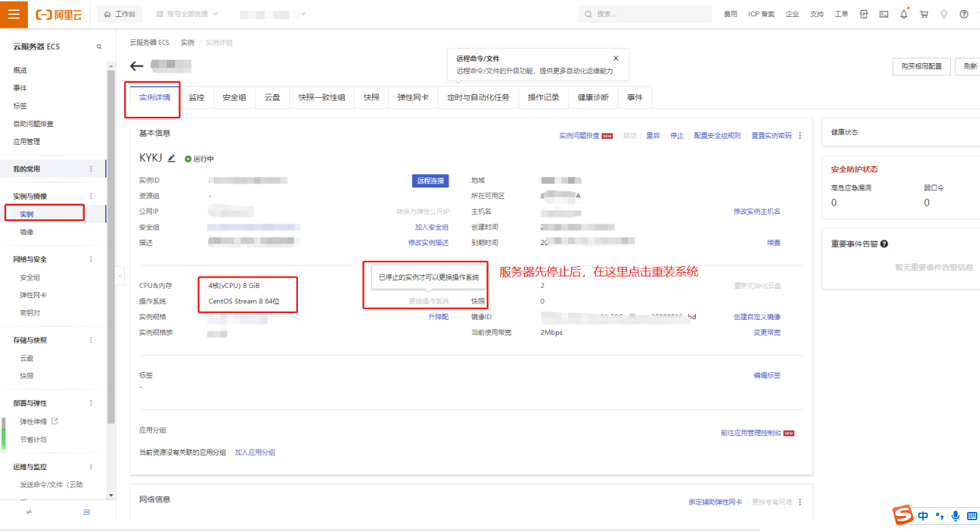Expand 实例与镜像 section options menu

tap(92, 196)
